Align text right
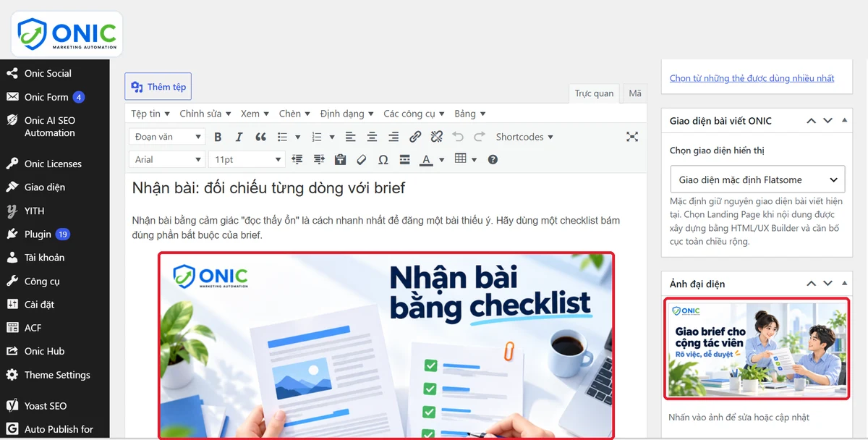 pos(393,137)
